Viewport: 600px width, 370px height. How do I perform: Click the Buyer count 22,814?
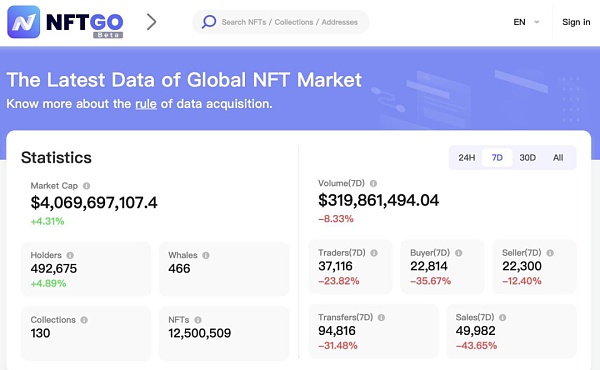pos(429,266)
